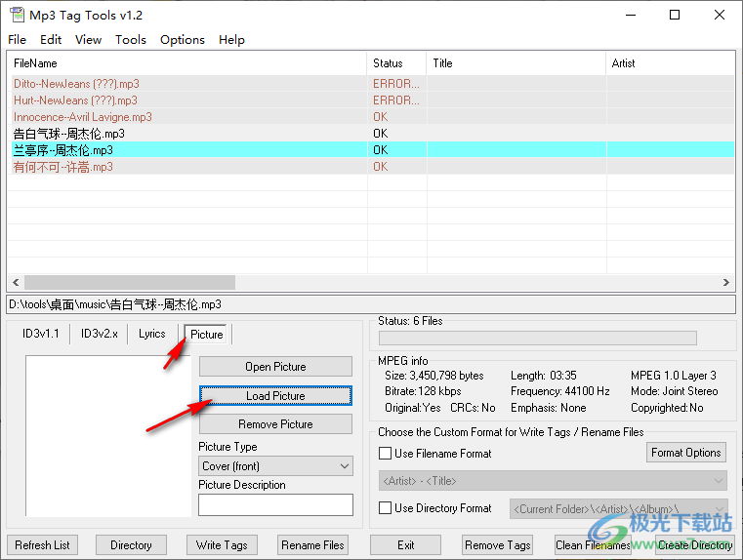Click the Size 3,450,798 bytes value
This screenshot has height=560, width=743.
click(x=434, y=376)
